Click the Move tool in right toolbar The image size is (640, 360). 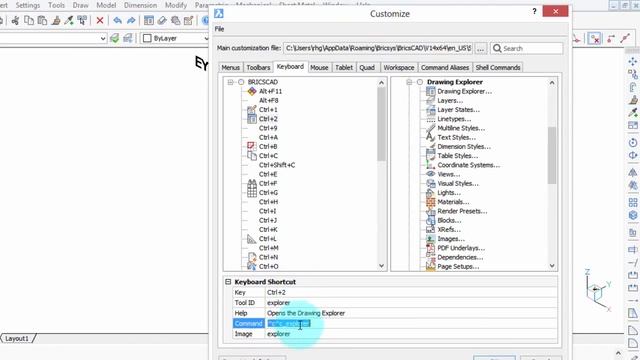tap(633, 62)
